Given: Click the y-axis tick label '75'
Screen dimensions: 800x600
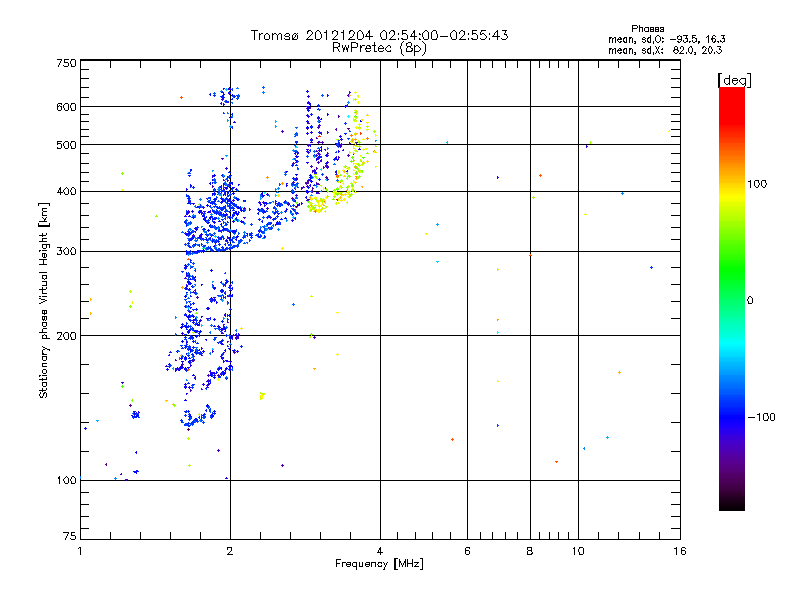Looking at the screenshot, I should [70, 536].
